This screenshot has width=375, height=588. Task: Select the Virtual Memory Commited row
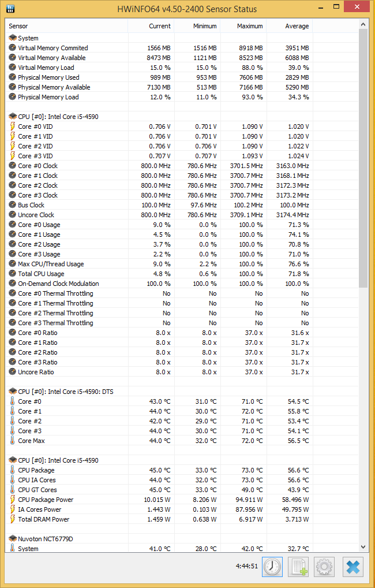pyautogui.click(x=182, y=48)
